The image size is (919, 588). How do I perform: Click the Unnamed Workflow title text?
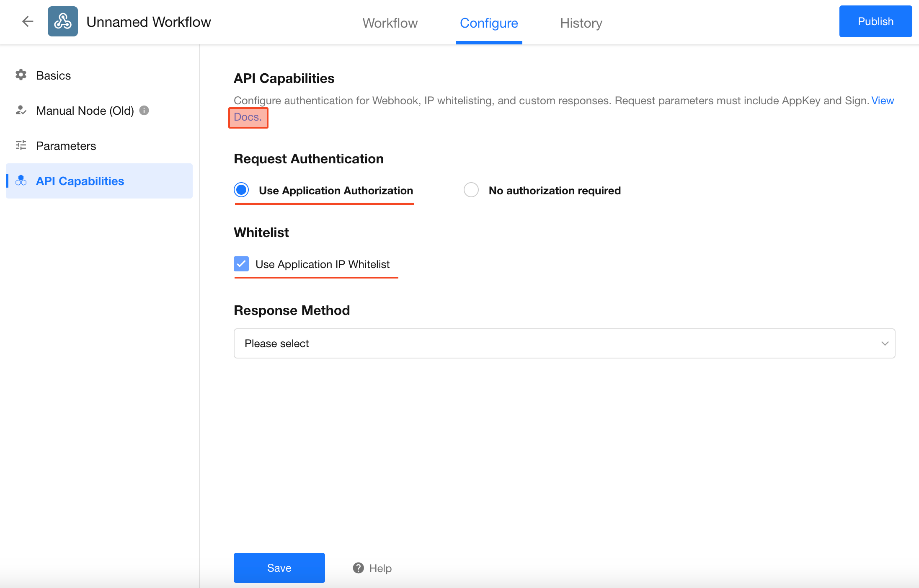(149, 22)
